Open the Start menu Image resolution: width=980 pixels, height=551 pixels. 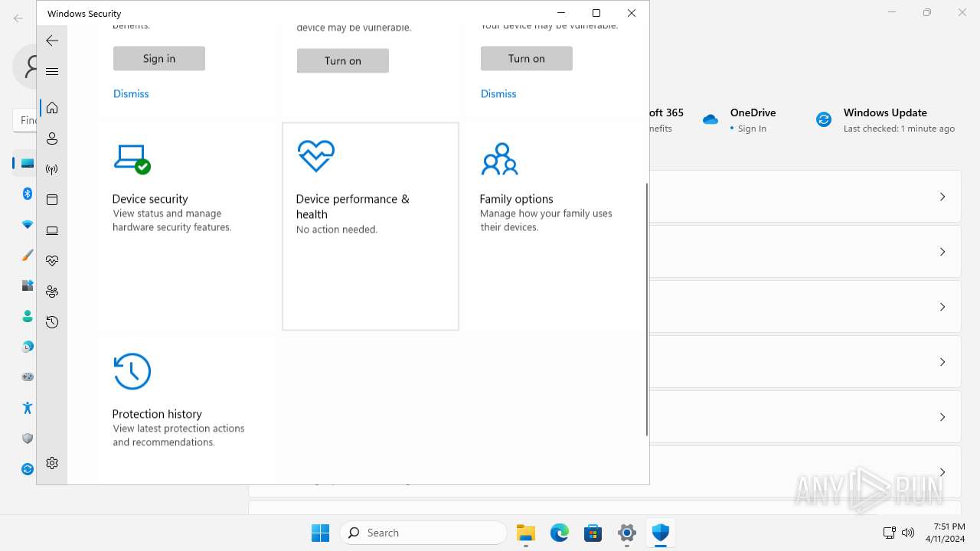[x=321, y=533]
